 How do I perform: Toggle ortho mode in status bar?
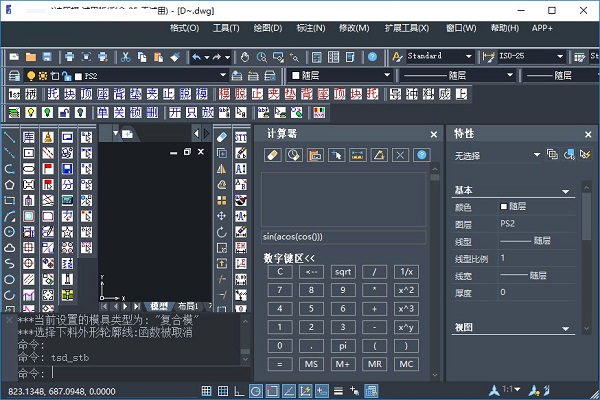(x=239, y=391)
